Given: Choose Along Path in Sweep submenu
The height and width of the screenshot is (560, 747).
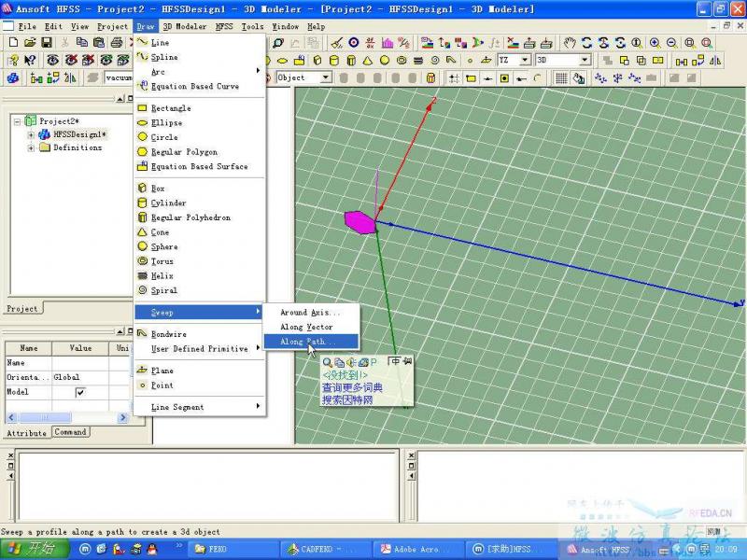Looking at the screenshot, I should click(311, 342).
